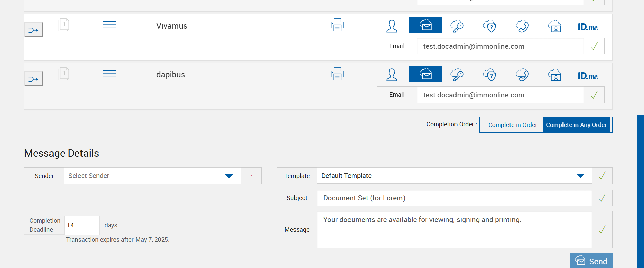Select the person icon in dapibus row
This screenshot has width=644, height=268.
tap(392, 75)
